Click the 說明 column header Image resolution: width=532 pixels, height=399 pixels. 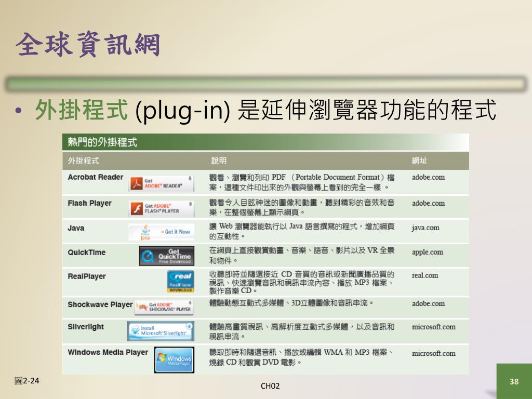219,161
